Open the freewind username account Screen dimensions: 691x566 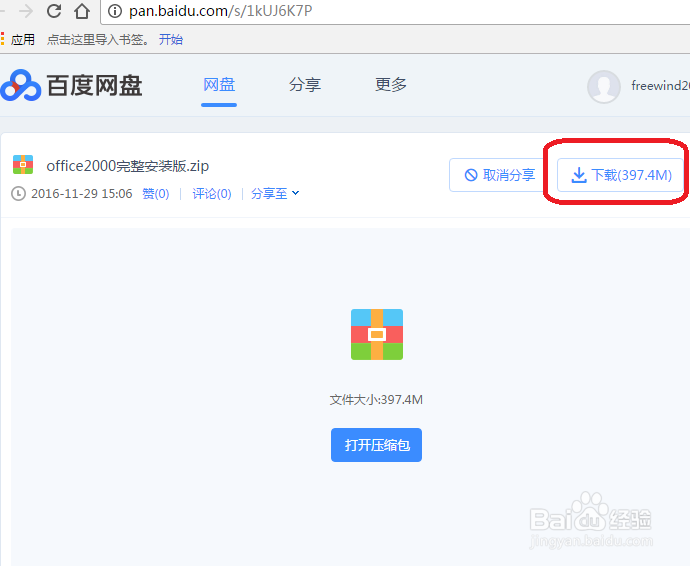click(661, 86)
